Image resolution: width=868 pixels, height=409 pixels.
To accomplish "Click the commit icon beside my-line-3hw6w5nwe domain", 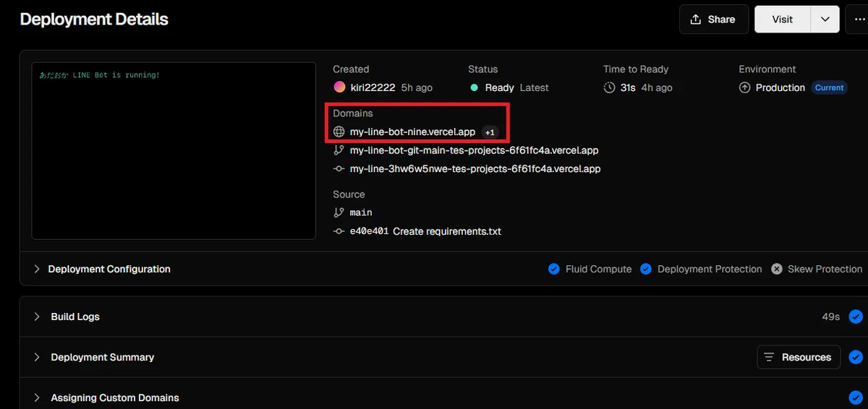I will [339, 169].
